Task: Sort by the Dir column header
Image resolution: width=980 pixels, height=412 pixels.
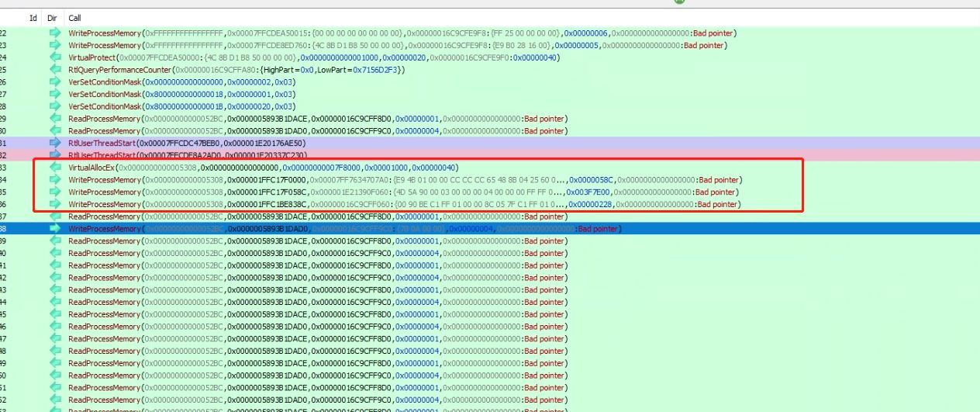Action: click(x=53, y=17)
